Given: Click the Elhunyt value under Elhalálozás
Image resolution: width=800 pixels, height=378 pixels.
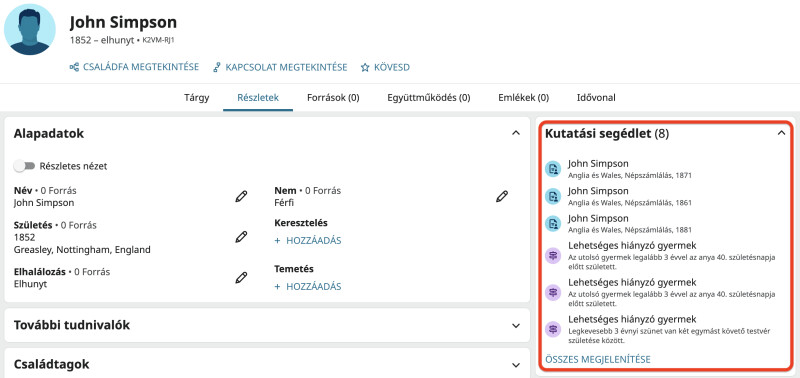Looking at the screenshot, I should pyautogui.click(x=31, y=284).
